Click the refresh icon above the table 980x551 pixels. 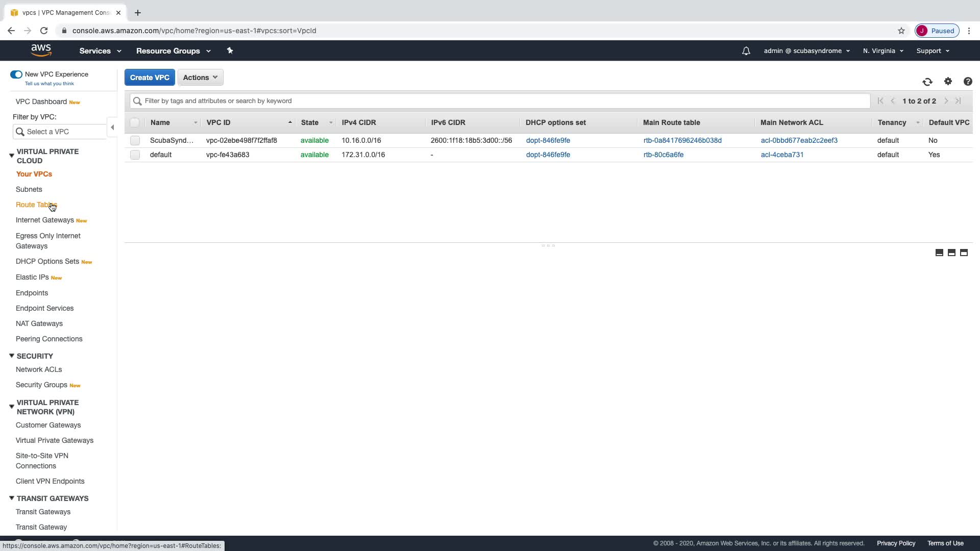(927, 82)
